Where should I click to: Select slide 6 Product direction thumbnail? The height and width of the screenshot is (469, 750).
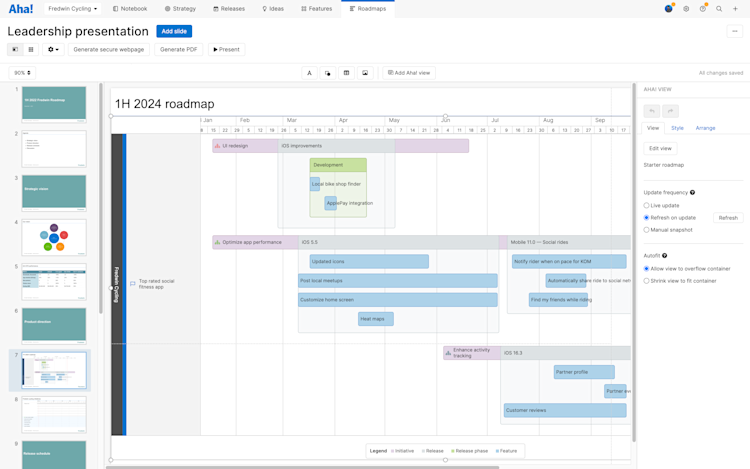point(54,326)
